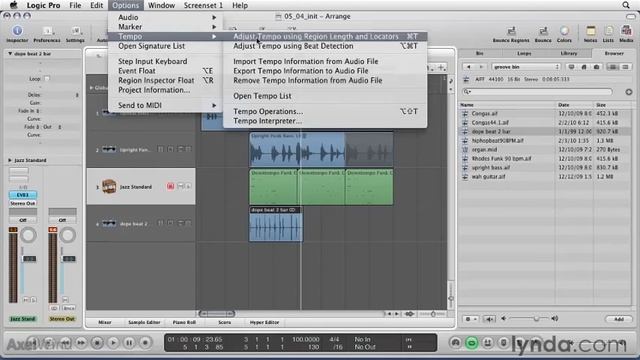Expand the Jazz Standard track inspector
The image size is (640, 360).
coord(10,160)
